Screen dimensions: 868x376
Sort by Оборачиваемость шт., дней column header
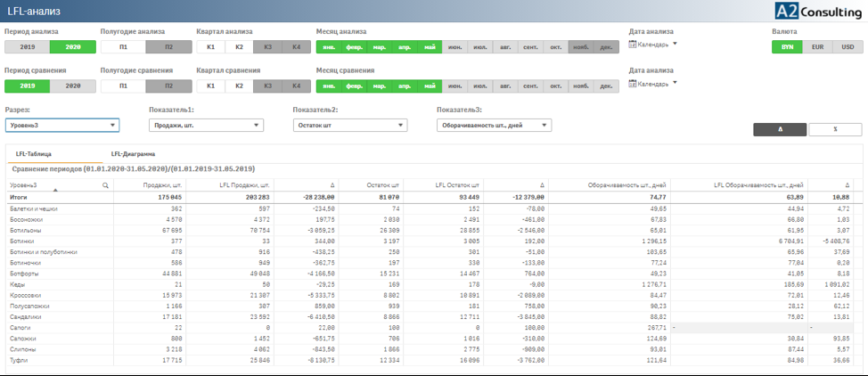point(628,185)
